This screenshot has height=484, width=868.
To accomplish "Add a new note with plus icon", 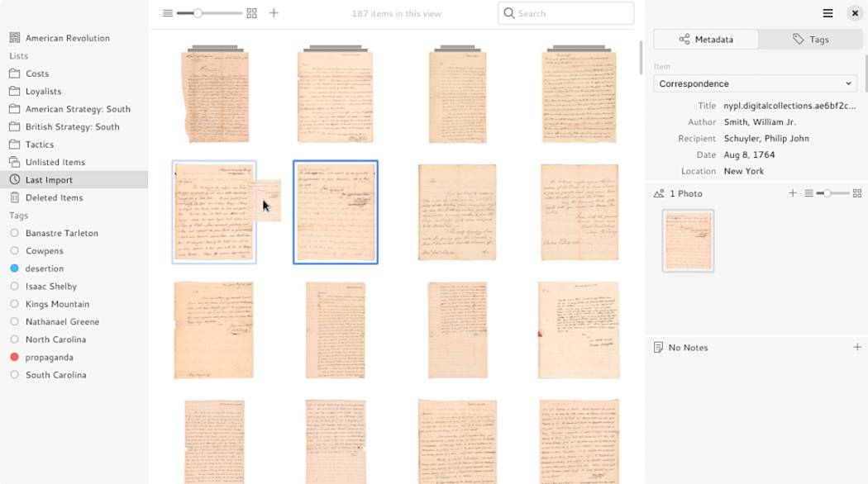I will coord(857,348).
